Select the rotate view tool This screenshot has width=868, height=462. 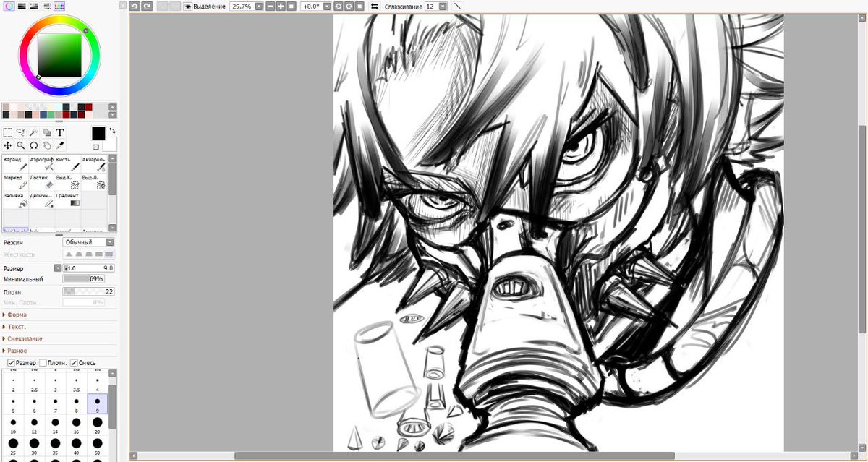tap(34, 145)
